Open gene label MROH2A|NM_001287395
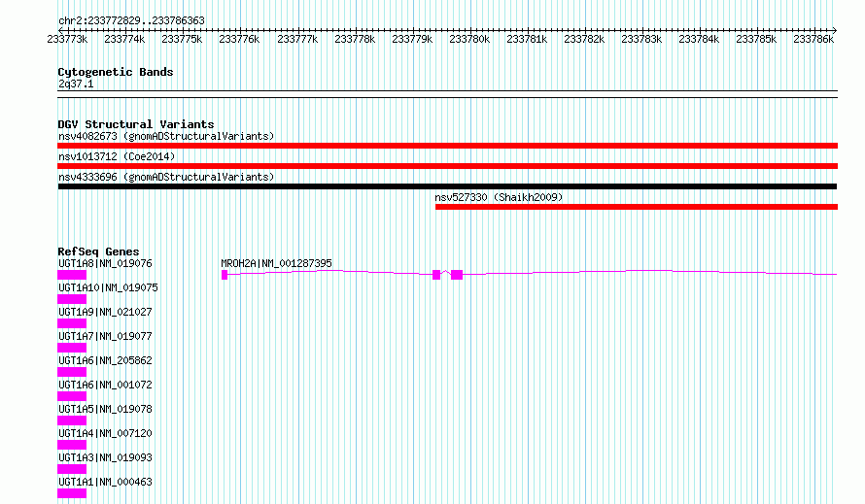This screenshot has height=504, width=865. click(276, 263)
